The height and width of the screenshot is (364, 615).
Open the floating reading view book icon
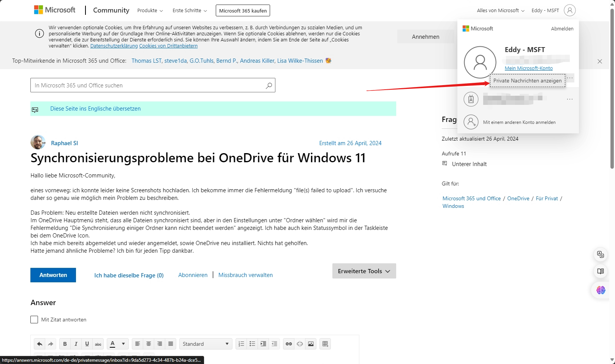coord(601,271)
